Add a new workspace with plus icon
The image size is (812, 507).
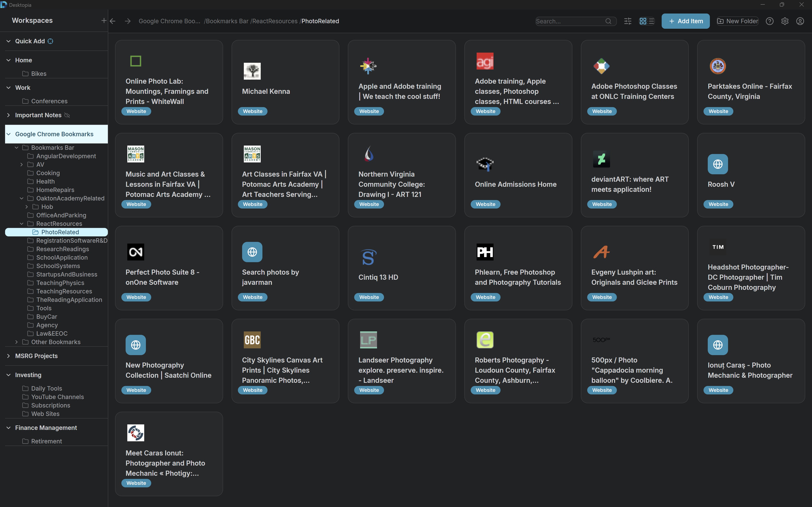[x=104, y=20]
